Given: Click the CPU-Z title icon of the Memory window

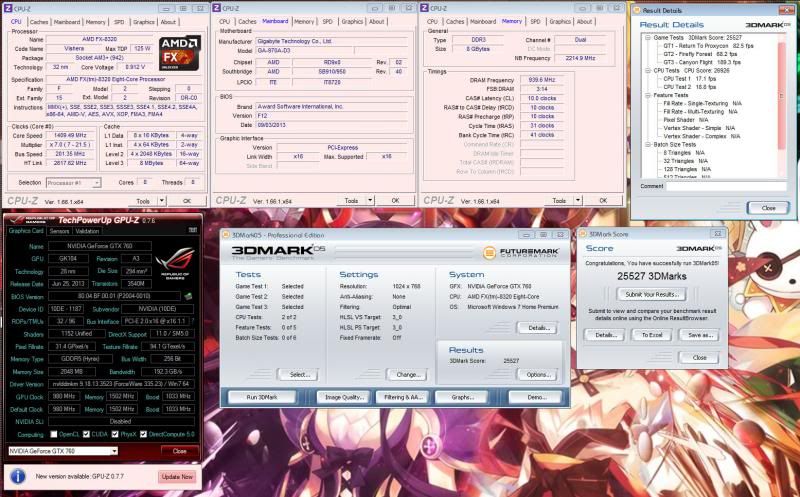Looking at the screenshot, I should click(424, 8).
